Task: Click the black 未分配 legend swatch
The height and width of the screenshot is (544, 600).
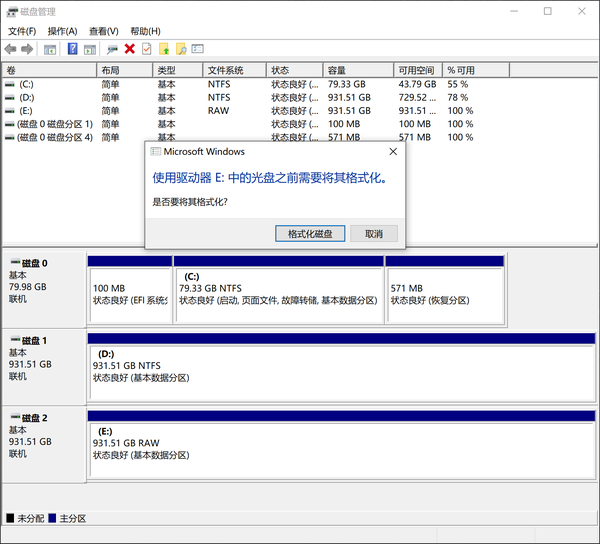Action: pyautogui.click(x=10, y=518)
